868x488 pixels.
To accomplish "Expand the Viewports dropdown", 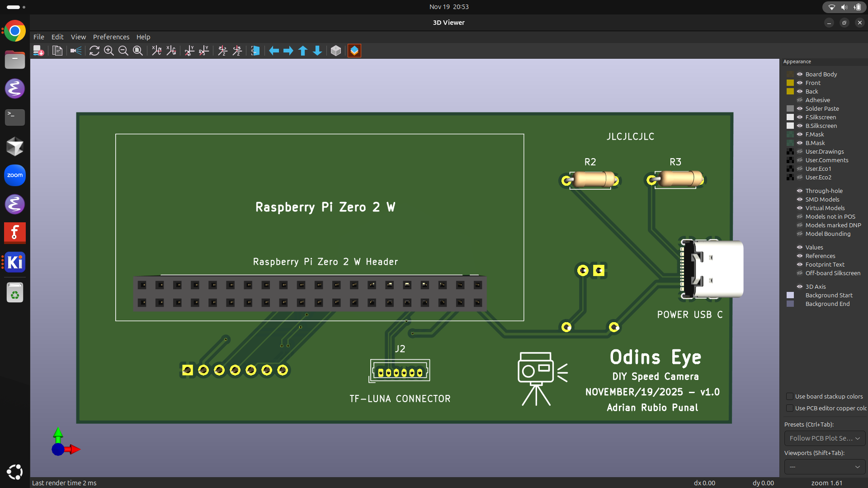I will [824, 467].
